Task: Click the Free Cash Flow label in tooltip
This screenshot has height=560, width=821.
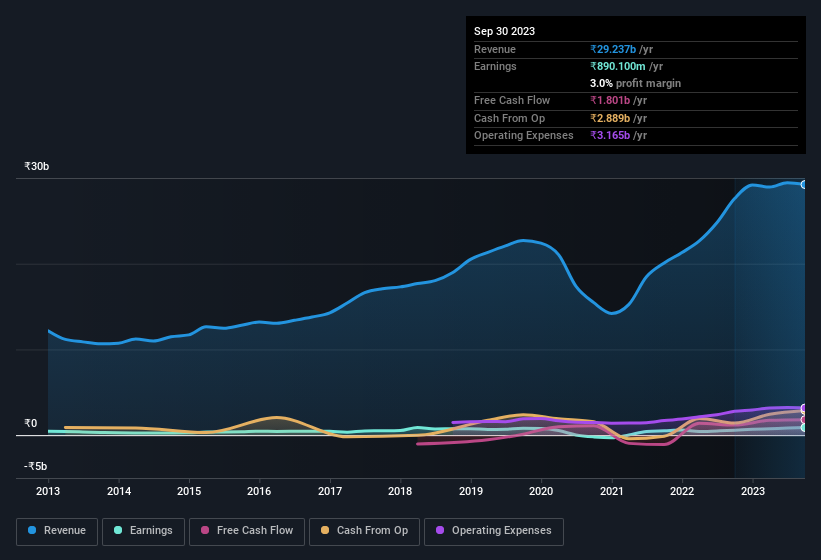Action: (x=512, y=100)
